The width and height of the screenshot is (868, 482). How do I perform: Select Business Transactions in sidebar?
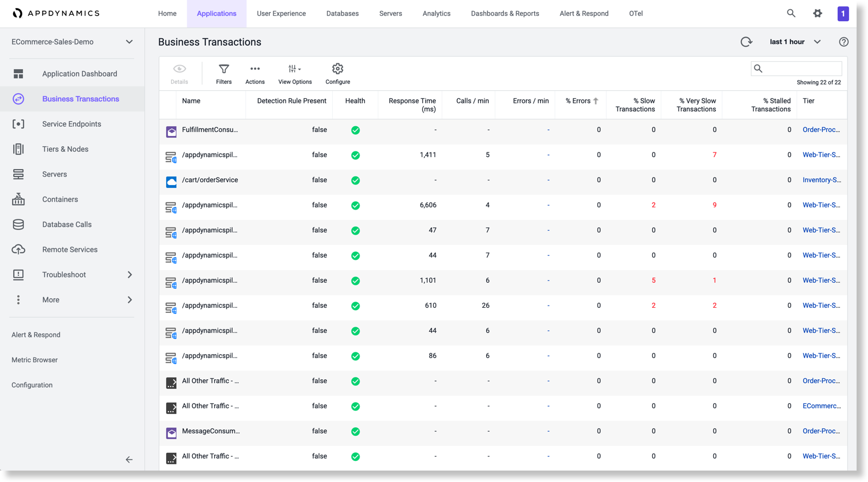72,99
